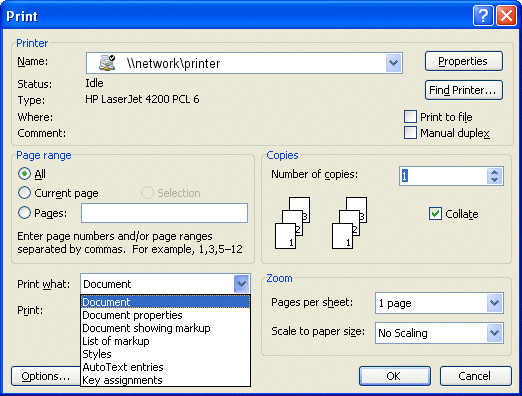Click the second collated pages illustration

pyautogui.click(x=349, y=223)
